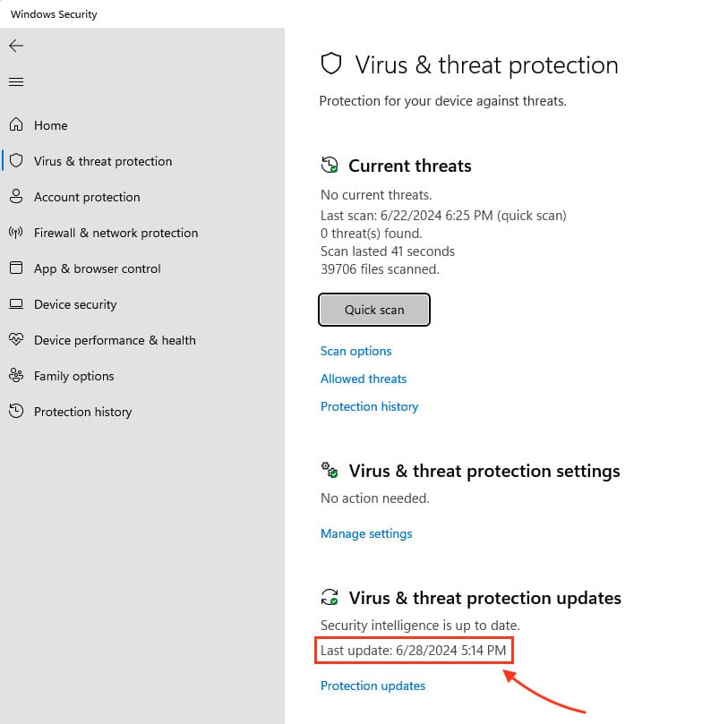Screen dimensions: 728x724
Task: View Allowed threats link
Action: pos(364,379)
